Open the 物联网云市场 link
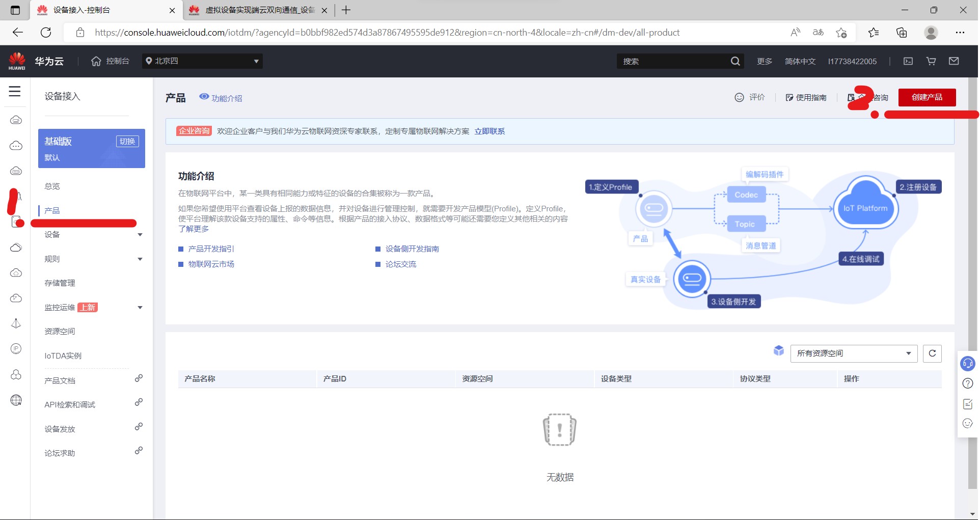 click(211, 264)
